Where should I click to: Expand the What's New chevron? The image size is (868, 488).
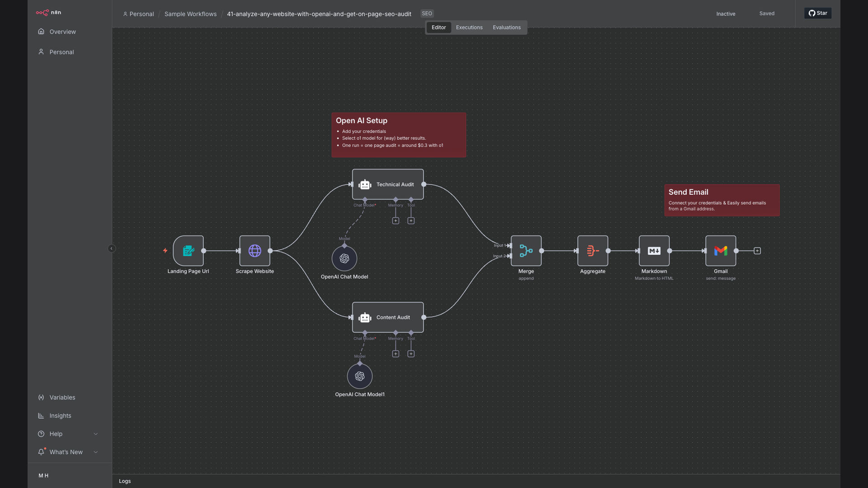(96, 452)
